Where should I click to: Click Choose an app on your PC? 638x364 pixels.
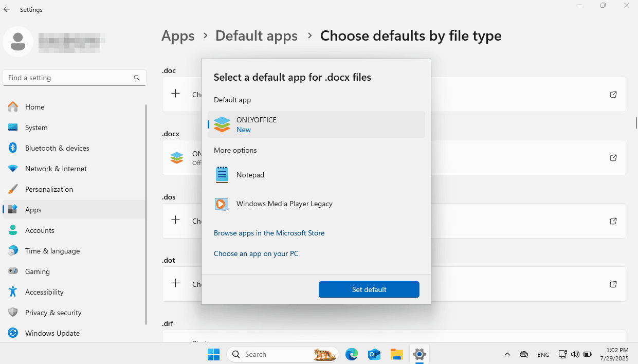tap(256, 253)
